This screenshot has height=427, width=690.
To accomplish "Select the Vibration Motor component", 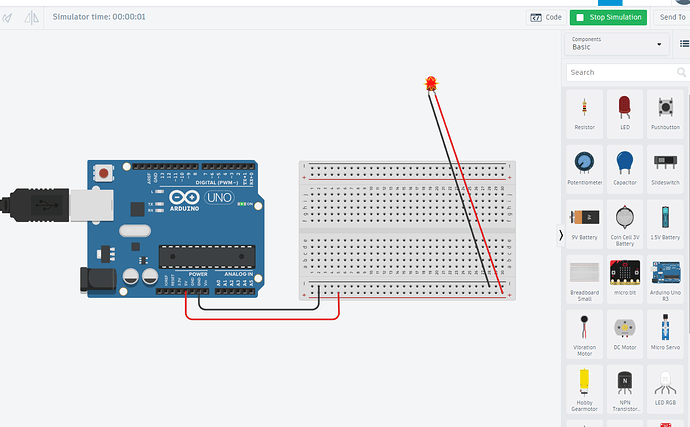I will (x=584, y=334).
